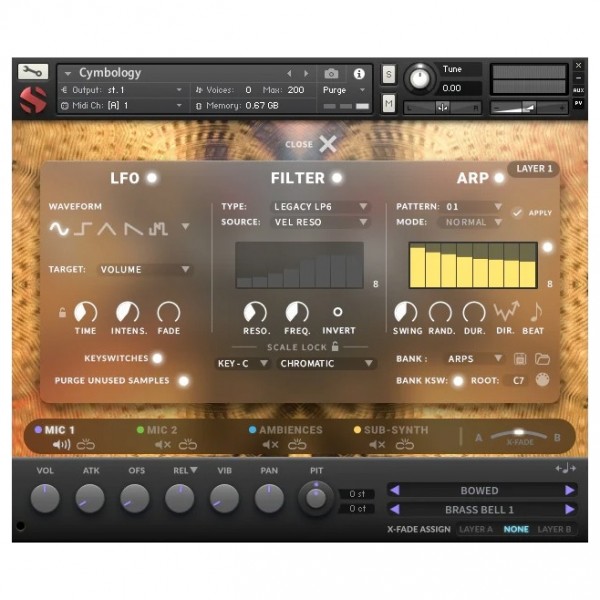Open the wrench settings icon
The width and height of the screenshot is (600, 600).
33,72
